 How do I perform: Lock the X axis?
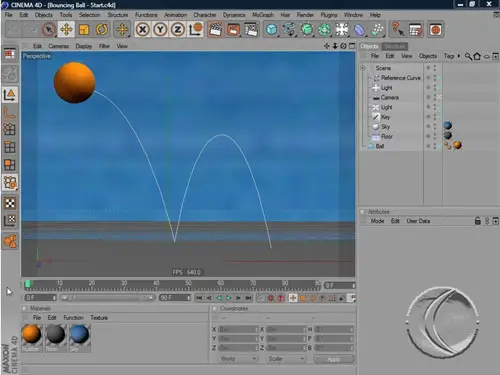point(143,30)
